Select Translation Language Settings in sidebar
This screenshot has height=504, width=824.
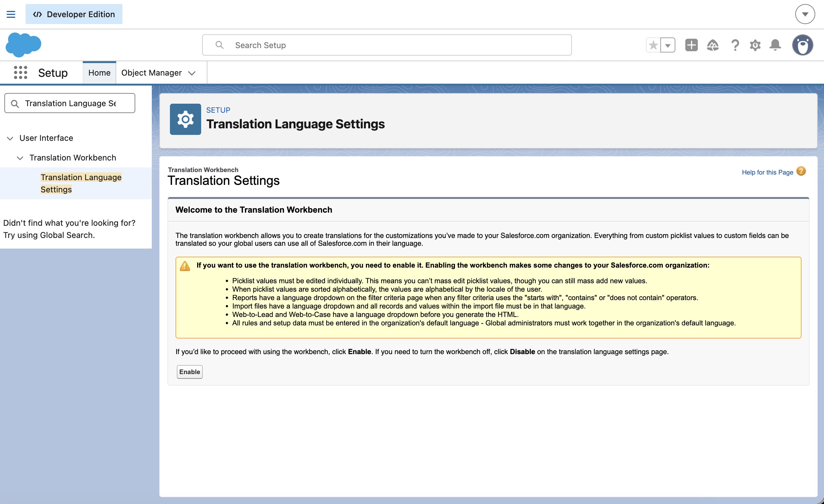tap(81, 184)
